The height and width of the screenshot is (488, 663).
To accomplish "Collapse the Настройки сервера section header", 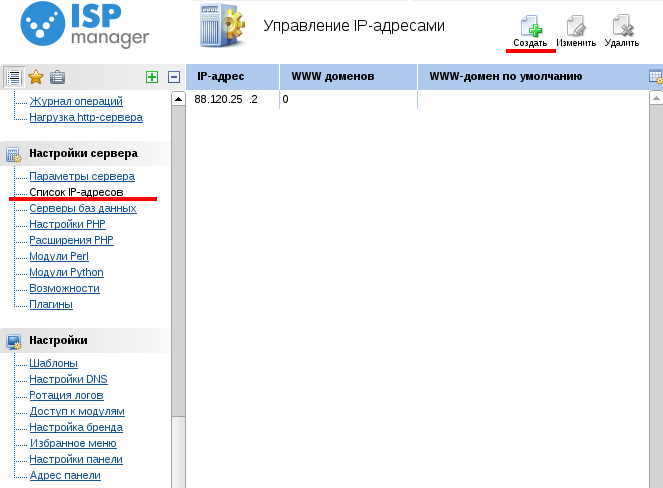I will click(84, 153).
